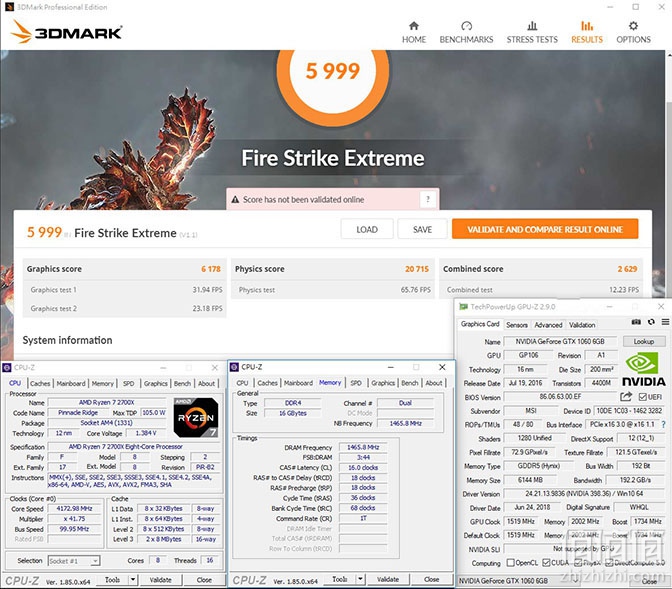This screenshot has width=672, height=589.
Task: Open the Options gear icon
Action: click(x=633, y=26)
